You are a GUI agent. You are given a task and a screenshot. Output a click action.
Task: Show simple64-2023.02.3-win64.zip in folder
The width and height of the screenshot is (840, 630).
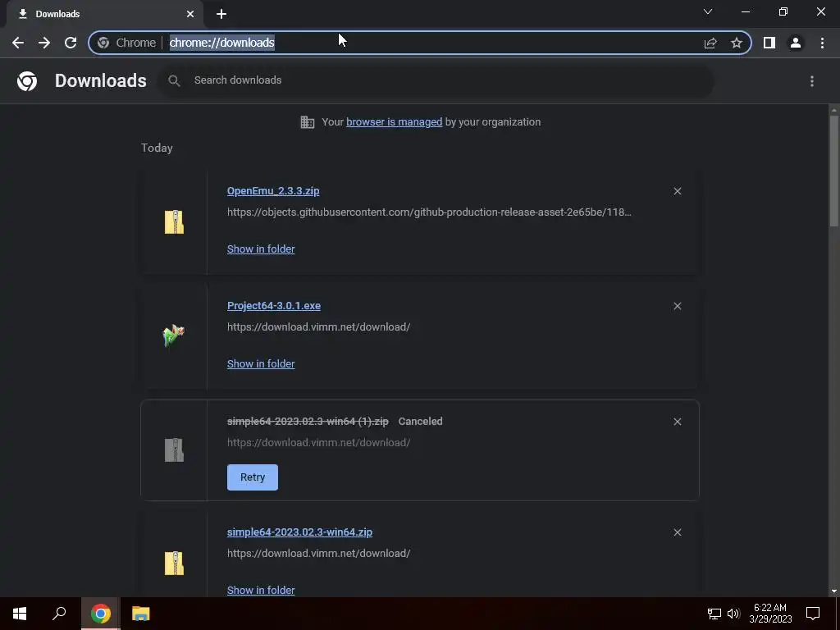261,590
